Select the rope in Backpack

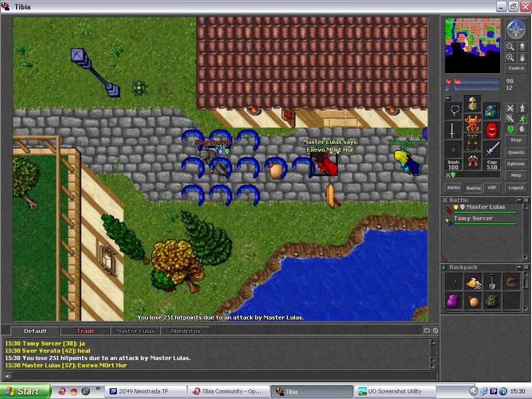pos(512,282)
